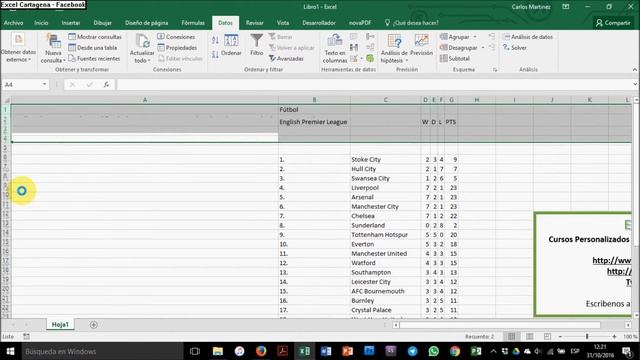The image size is (640, 360).
Task: Click the insert function fx icon
Action: pyautogui.click(x=106, y=84)
